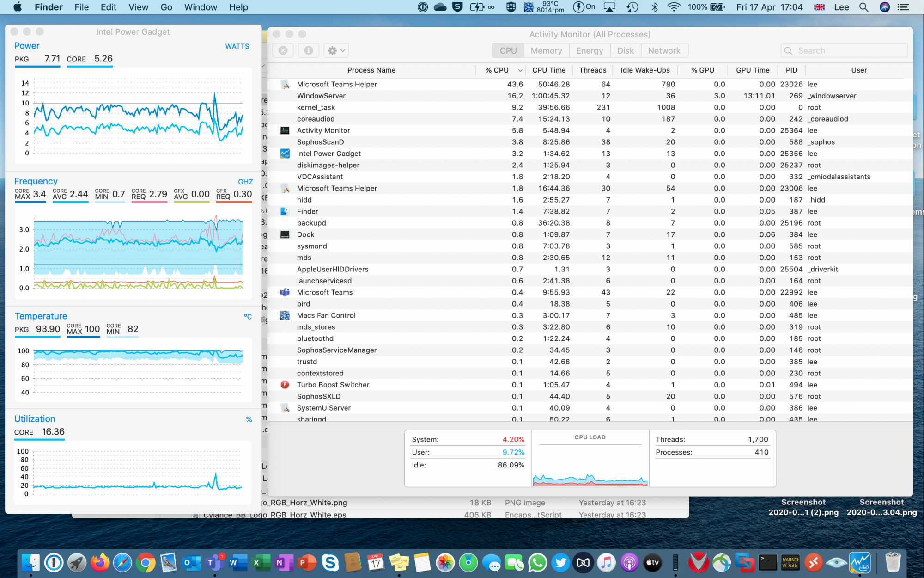
Task: Switch to the Memory tab
Action: 546,50
